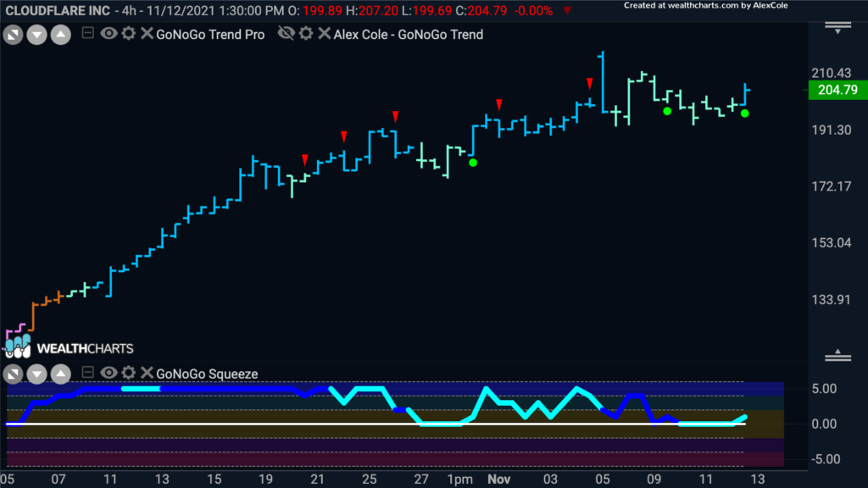Click the red down arrow after -0.00%
The image size is (868, 488).
pos(567,10)
